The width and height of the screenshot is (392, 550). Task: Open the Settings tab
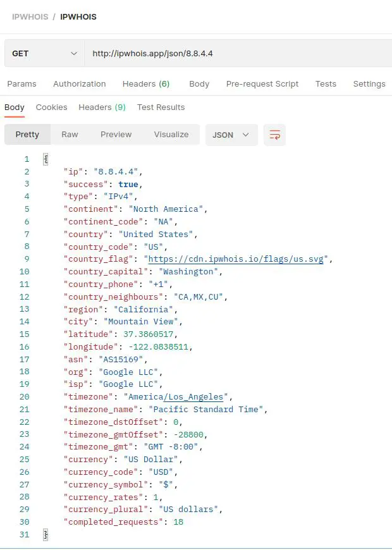pos(369,83)
